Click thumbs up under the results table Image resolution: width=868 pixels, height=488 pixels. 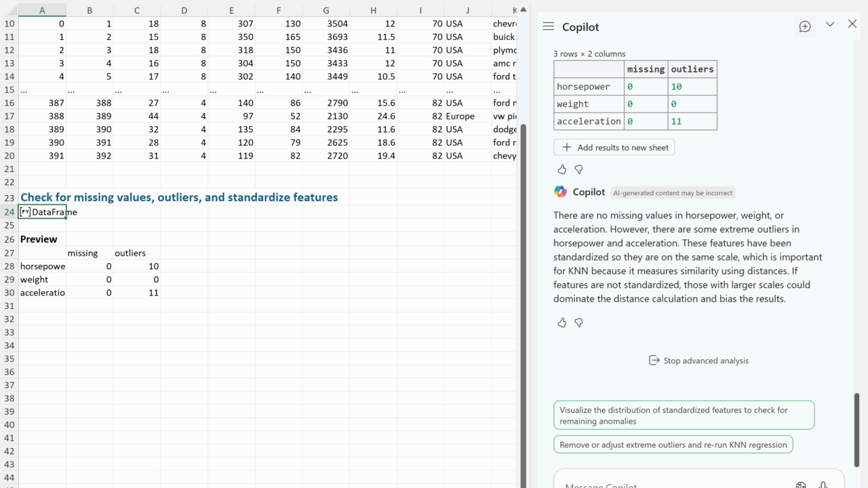(x=561, y=169)
